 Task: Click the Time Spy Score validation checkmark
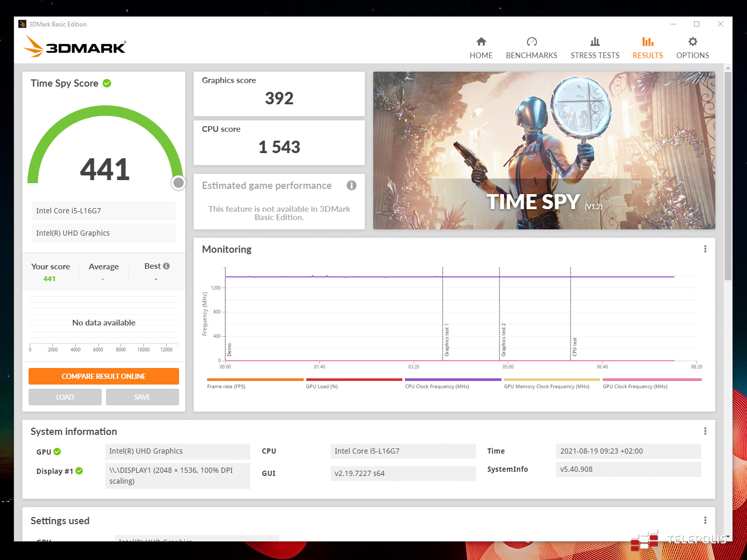coord(107,83)
